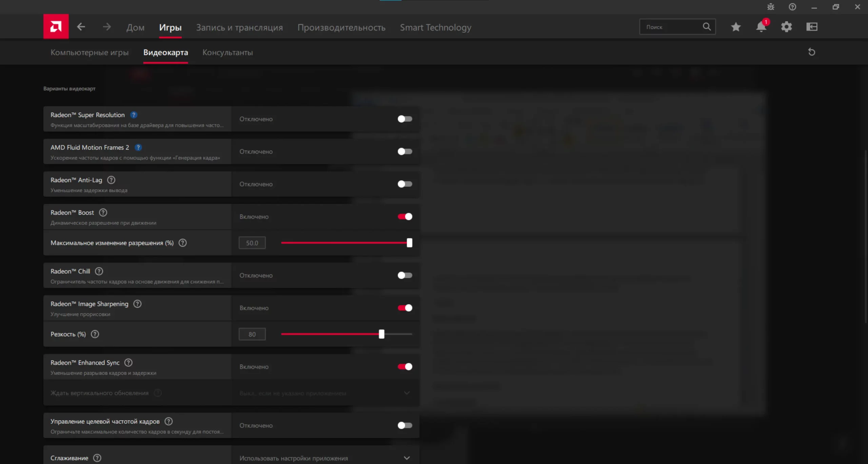Open notifications bell icon
The width and height of the screenshot is (868, 464).
pyautogui.click(x=761, y=27)
